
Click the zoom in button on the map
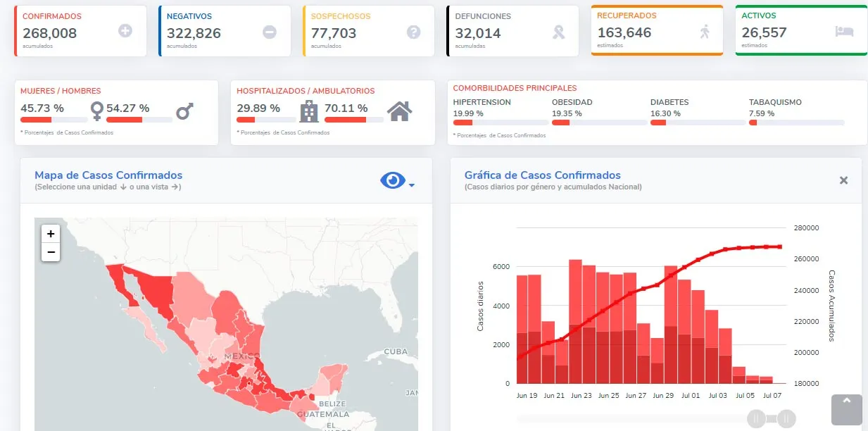[50, 233]
